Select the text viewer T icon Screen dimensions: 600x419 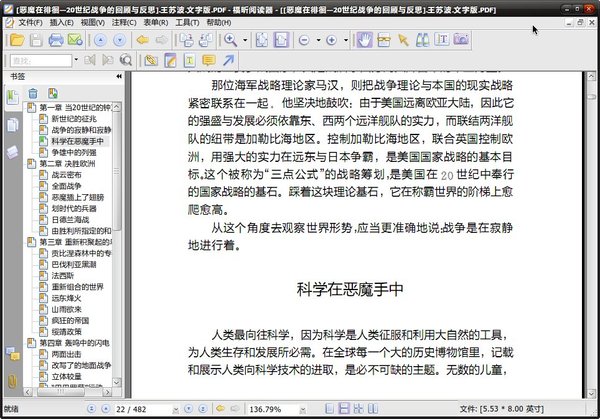tap(442, 40)
